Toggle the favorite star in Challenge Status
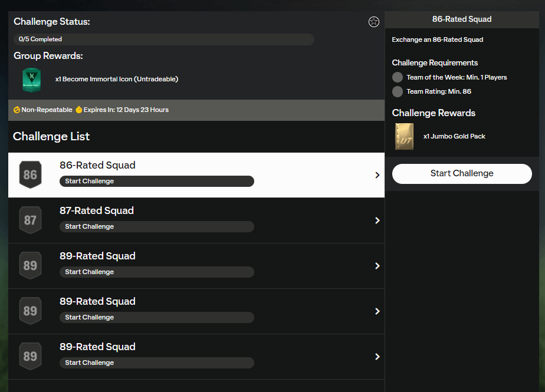Viewport: 545px width, 392px height. pos(373,22)
